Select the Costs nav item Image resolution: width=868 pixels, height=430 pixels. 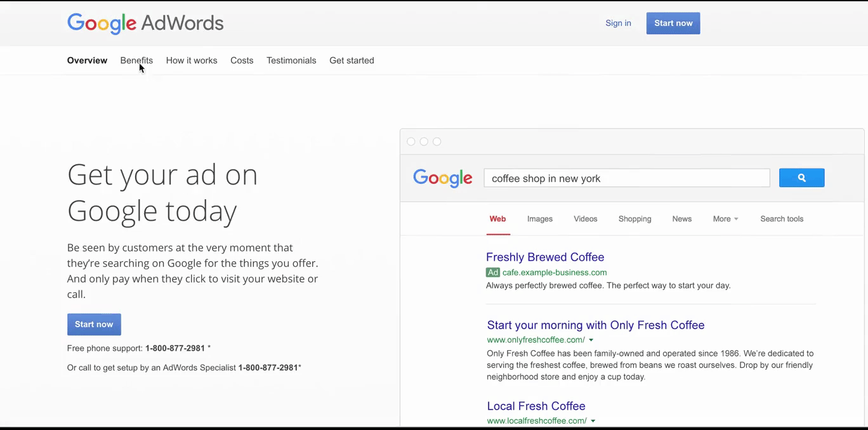(x=242, y=60)
